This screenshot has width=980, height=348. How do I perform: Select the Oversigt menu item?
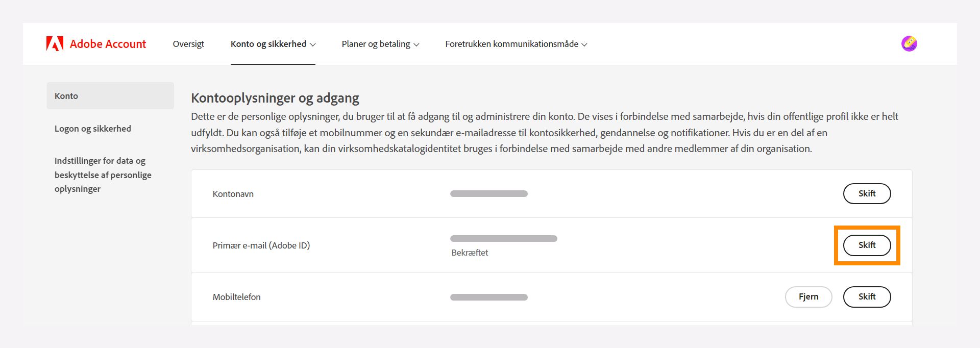pos(188,44)
